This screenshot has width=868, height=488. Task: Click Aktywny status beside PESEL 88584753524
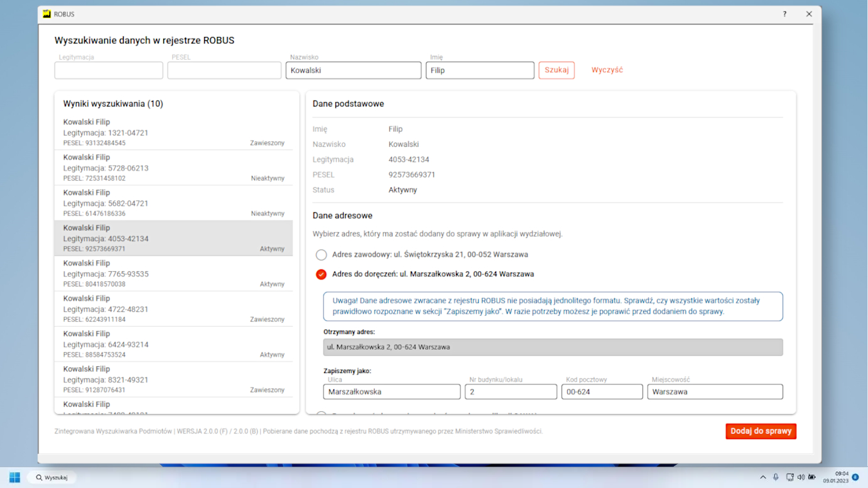point(272,354)
